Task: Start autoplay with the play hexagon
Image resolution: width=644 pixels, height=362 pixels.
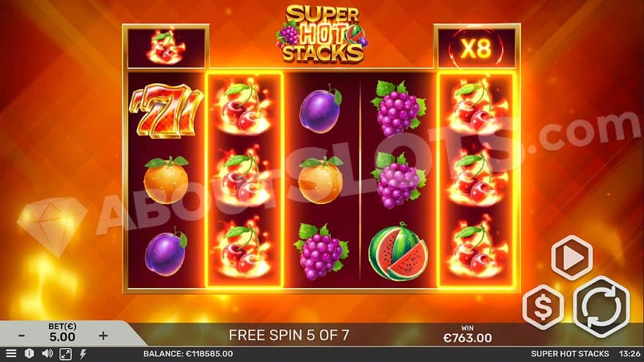Action: pos(572,257)
